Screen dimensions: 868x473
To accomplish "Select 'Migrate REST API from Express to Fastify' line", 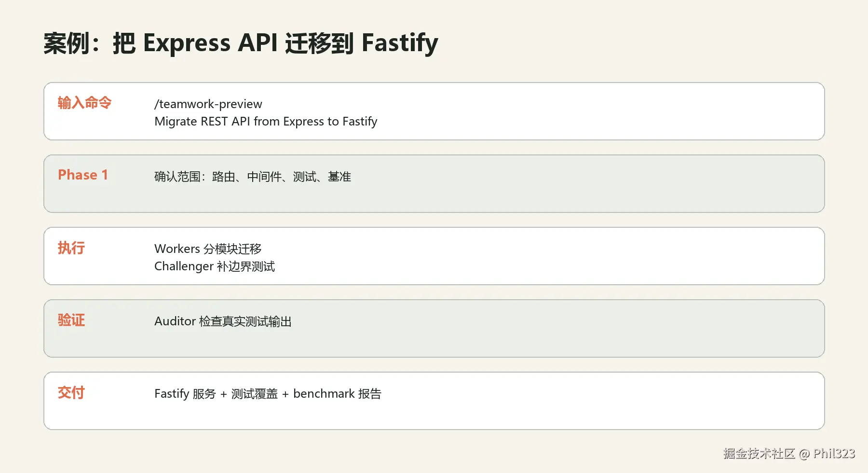I will pos(266,121).
